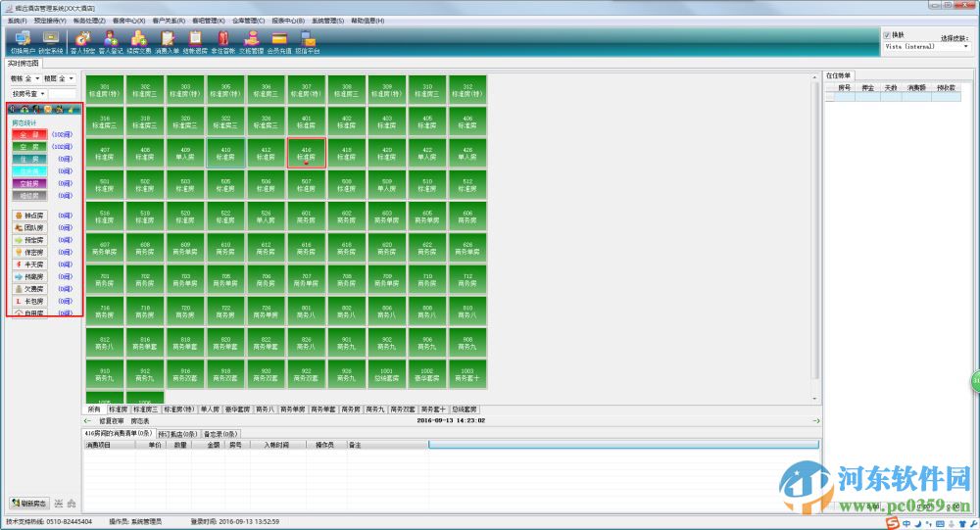Click the 预离房 pre-departure room filter button
The image size is (980, 530).
[x=29, y=276]
